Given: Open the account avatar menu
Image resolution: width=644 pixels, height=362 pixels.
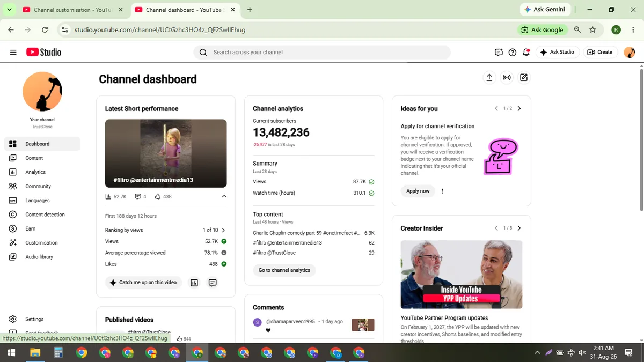Looking at the screenshot, I should click(629, 52).
